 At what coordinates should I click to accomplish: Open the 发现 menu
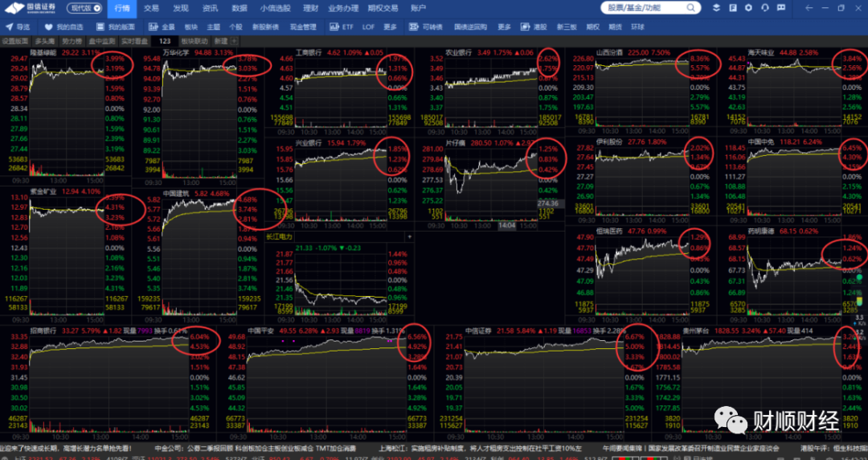pyautogui.click(x=181, y=8)
